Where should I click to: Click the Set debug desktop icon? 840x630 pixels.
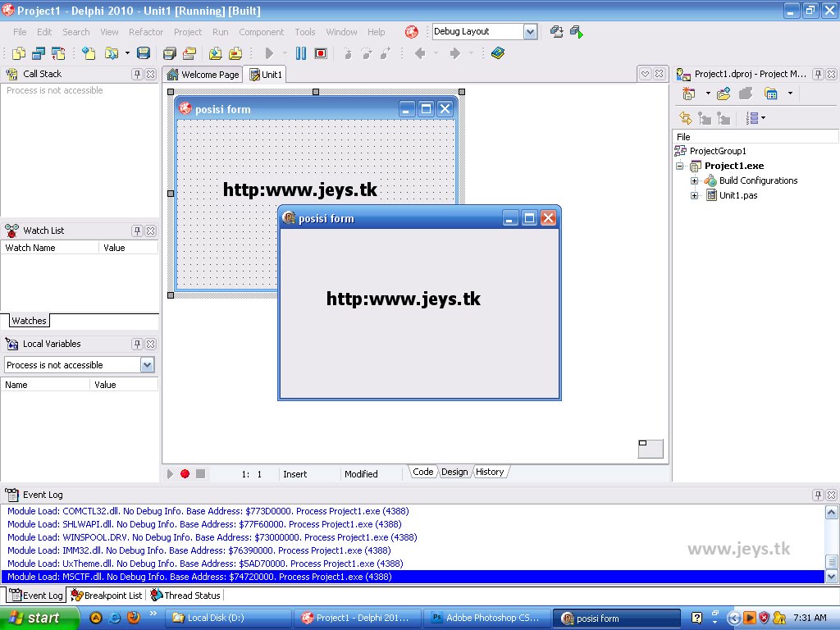coord(577,32)
